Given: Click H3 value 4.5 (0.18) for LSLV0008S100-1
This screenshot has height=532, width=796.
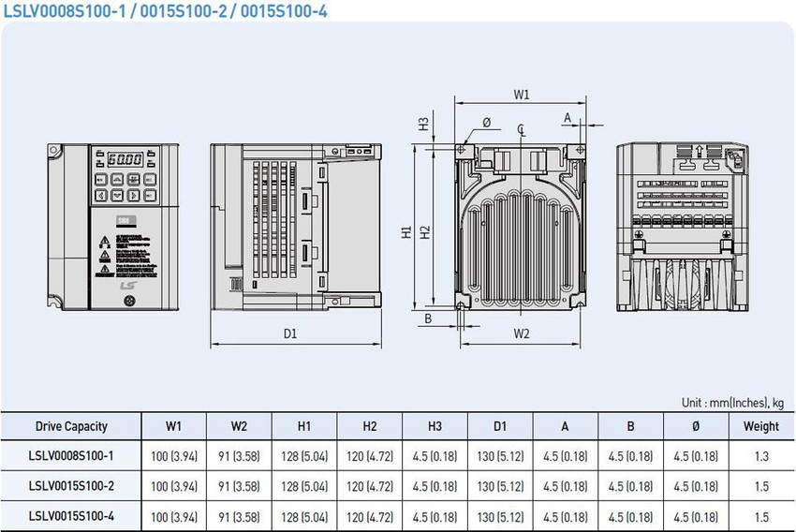Looking at the screenshot, I should (x=435, y=456).
